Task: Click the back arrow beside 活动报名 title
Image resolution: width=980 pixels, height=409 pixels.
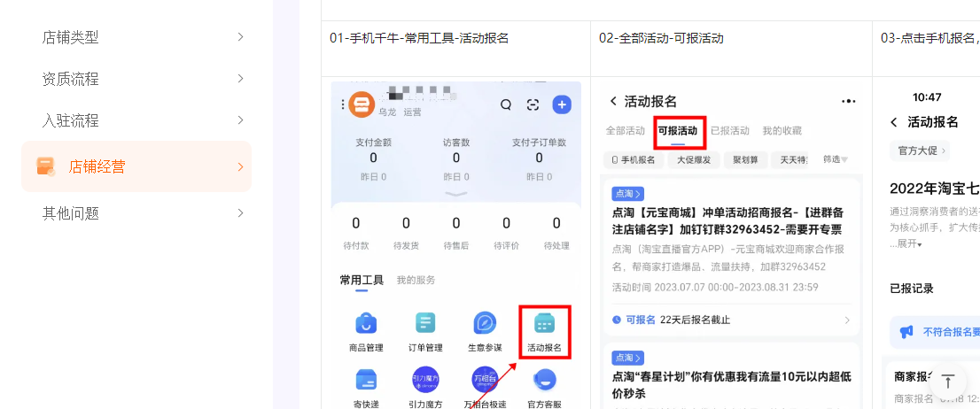Action: point(613,101)
